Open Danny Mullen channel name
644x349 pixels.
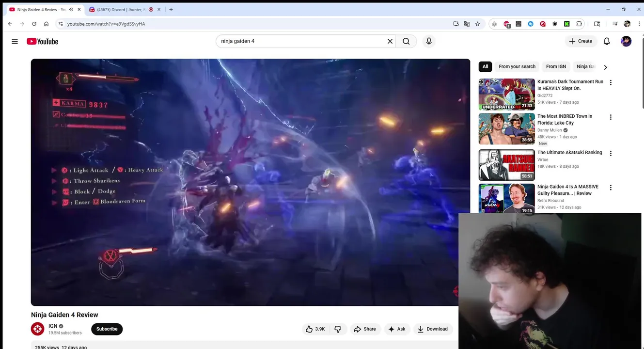click(550, 130)
